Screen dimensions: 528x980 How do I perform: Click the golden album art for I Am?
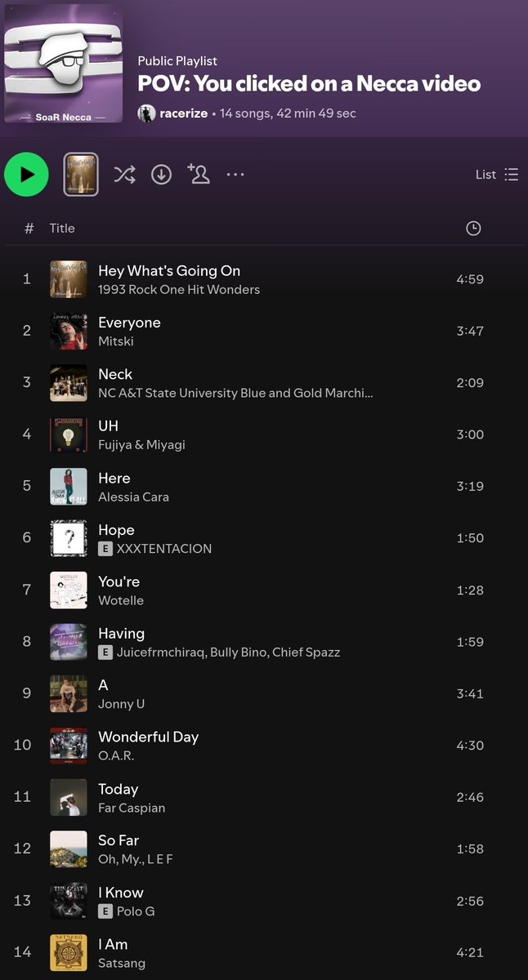[x=69, y=952]
